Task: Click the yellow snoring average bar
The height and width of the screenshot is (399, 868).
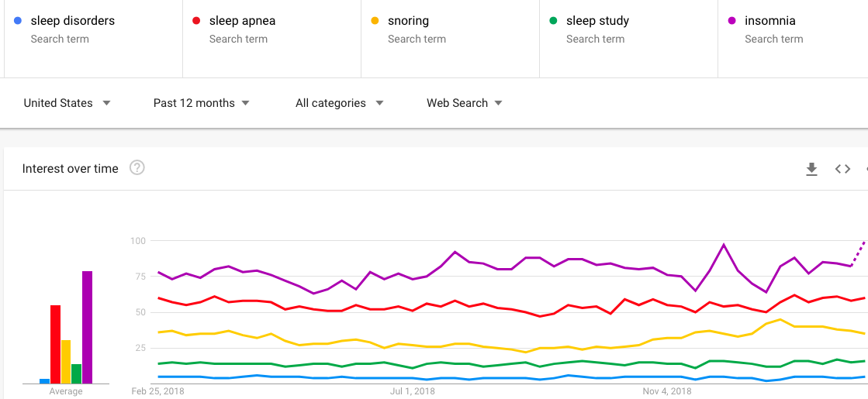Action: click(66, 361)
